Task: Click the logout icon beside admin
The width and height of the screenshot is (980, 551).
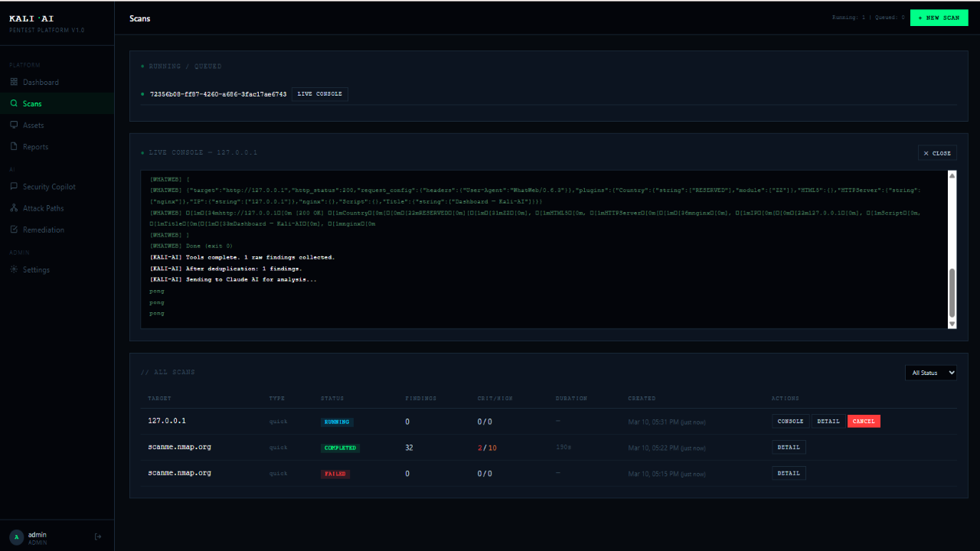Action: (98, 536)
